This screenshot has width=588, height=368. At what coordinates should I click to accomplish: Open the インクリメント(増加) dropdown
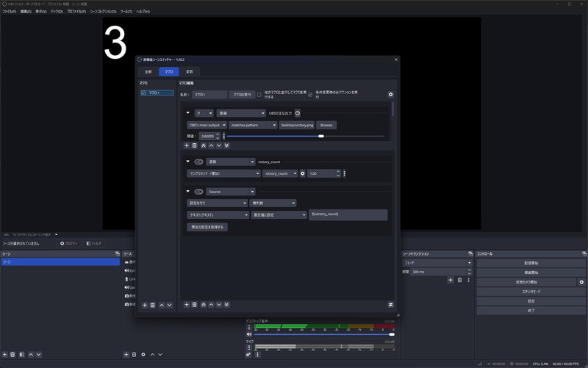223,173
